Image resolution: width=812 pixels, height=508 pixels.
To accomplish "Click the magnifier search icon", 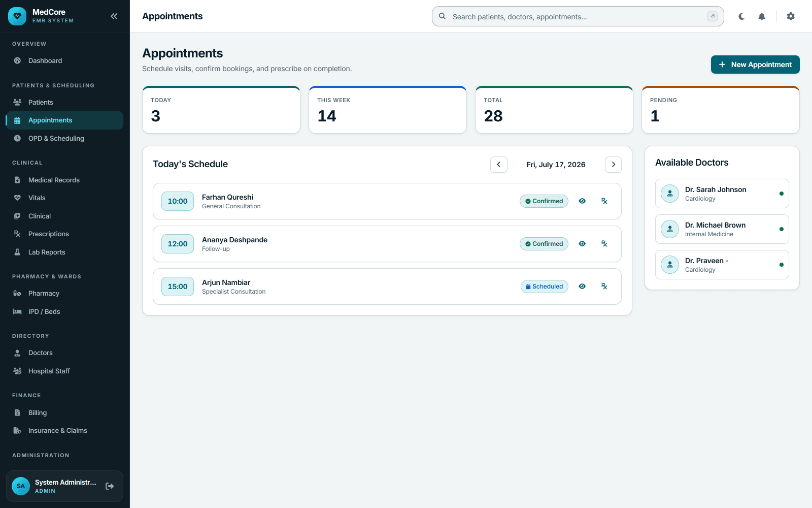I will coord(443,16).
